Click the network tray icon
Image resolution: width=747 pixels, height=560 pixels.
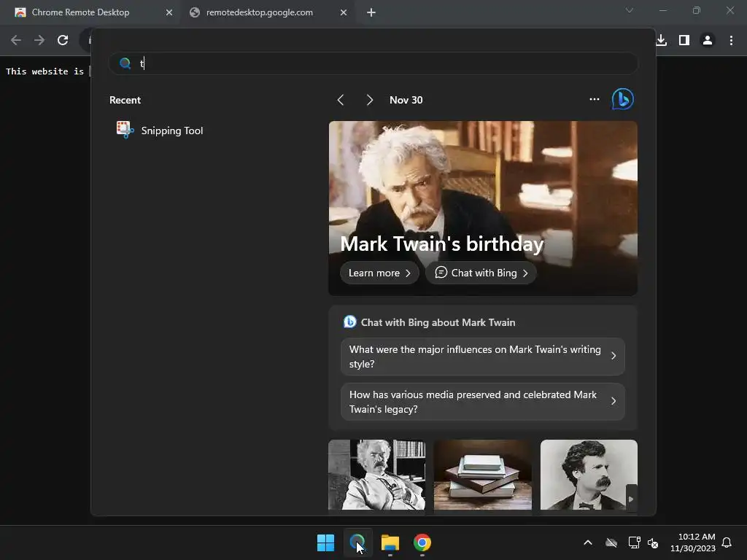click(634, 542)
